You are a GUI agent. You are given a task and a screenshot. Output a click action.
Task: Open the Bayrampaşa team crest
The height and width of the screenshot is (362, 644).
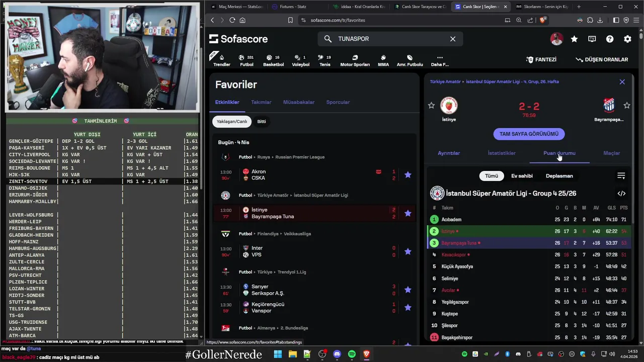click(x=609, y=106)
